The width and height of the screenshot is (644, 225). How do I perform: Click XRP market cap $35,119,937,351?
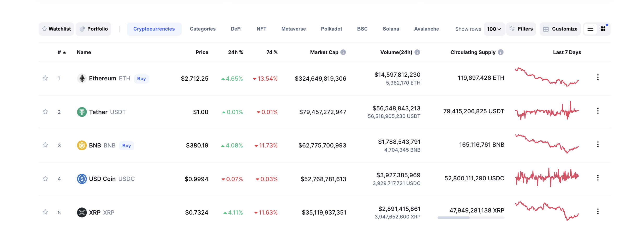pos(324,212)
